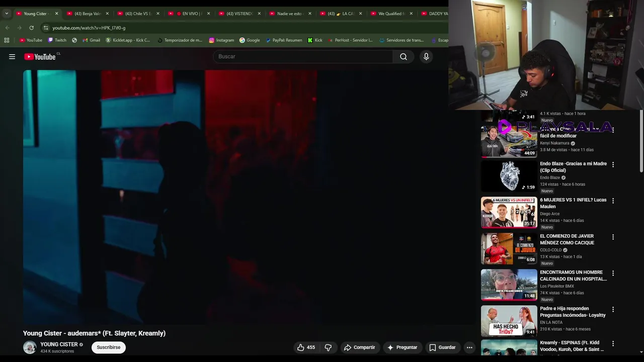The width and height of the screenshot is (644, 362).
Task: Open Kreamly - ESPINAS video title
Action: (x=572, y=346)
